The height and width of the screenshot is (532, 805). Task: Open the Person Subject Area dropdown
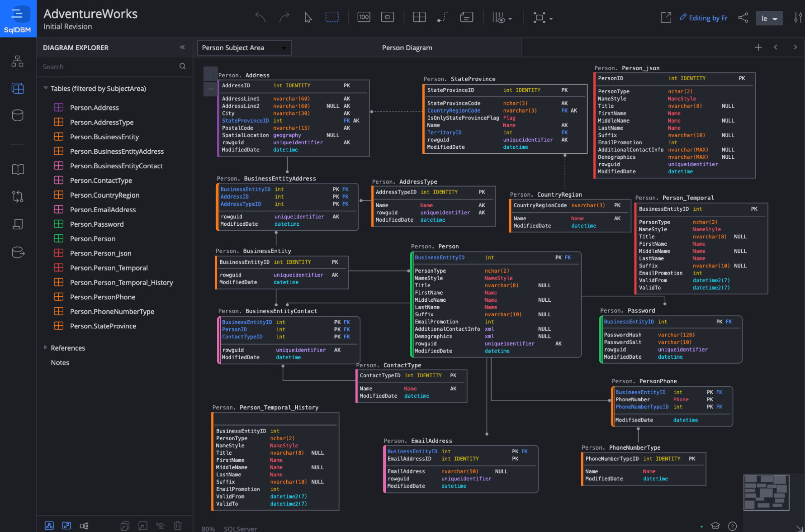[x=244, y=47]
